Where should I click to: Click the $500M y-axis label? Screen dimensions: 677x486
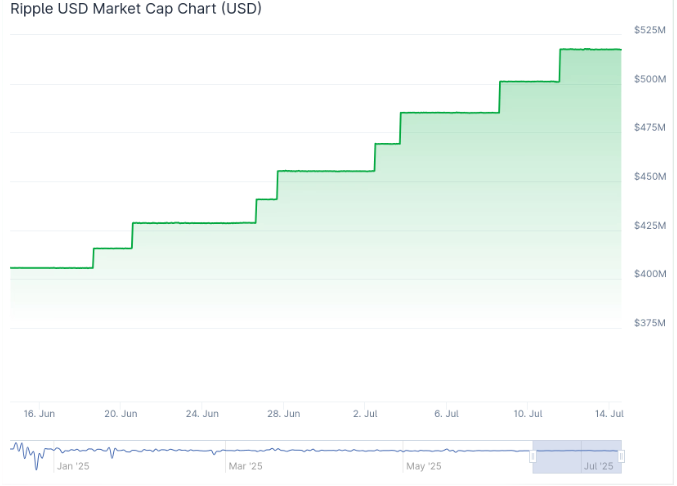[650, 79]
